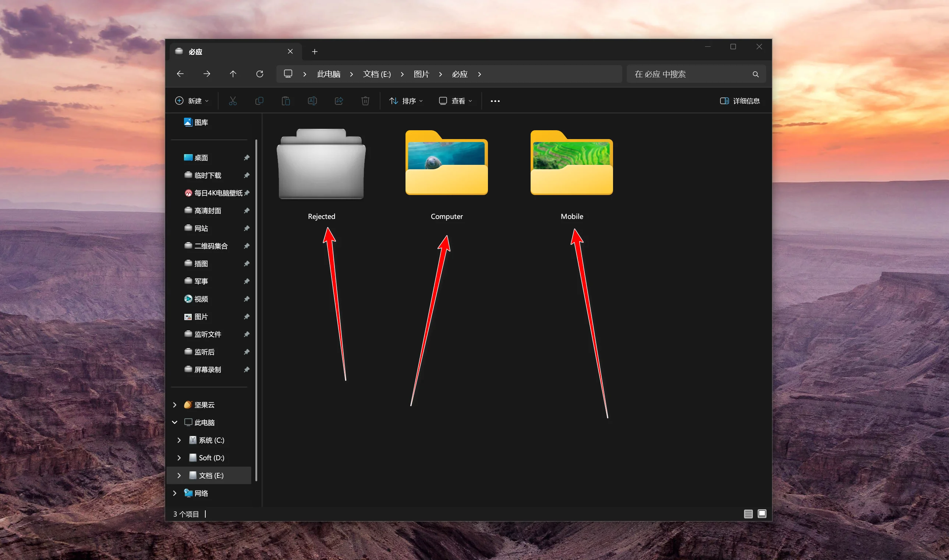Close the 必应 tab
This screenshot has height=560, width=949.
(290, 51)
